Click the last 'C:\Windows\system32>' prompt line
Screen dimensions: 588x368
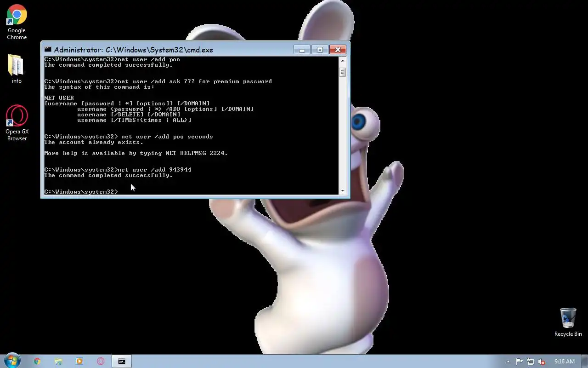81,192
